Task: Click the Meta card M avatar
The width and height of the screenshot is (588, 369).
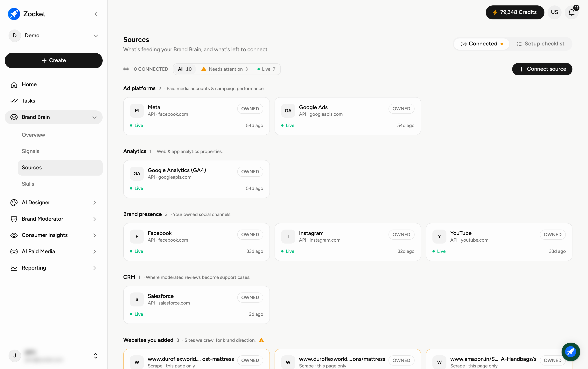Action: pos(137,111)
